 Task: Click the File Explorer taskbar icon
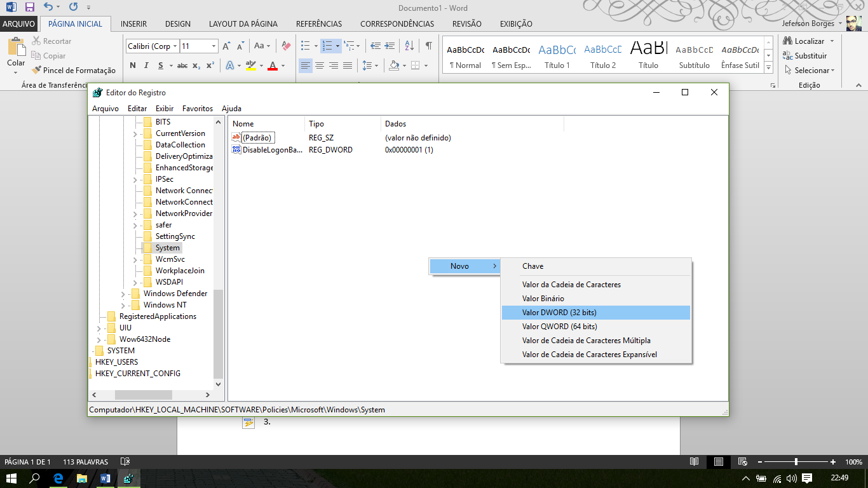(x=81, y=478)
